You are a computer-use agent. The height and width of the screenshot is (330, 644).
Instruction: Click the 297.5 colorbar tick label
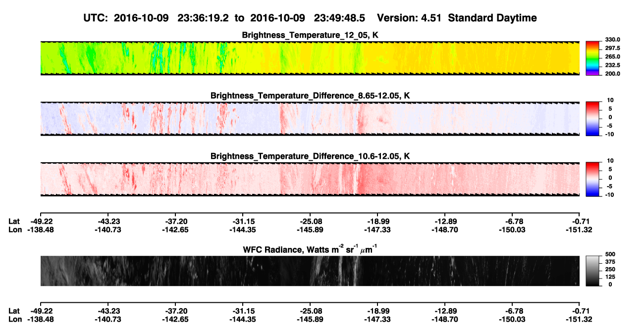coord(612,48)
